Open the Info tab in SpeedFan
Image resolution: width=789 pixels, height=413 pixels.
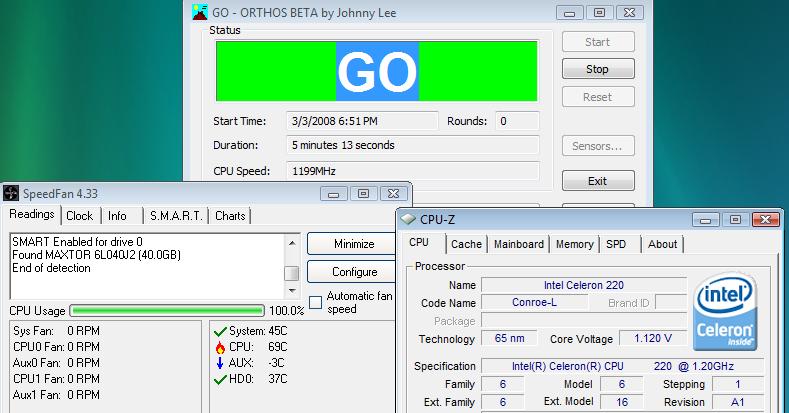(117, 216)
